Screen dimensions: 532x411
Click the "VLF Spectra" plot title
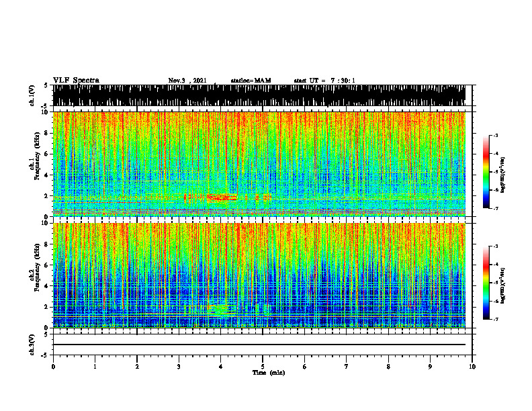[x=76, y=81]
